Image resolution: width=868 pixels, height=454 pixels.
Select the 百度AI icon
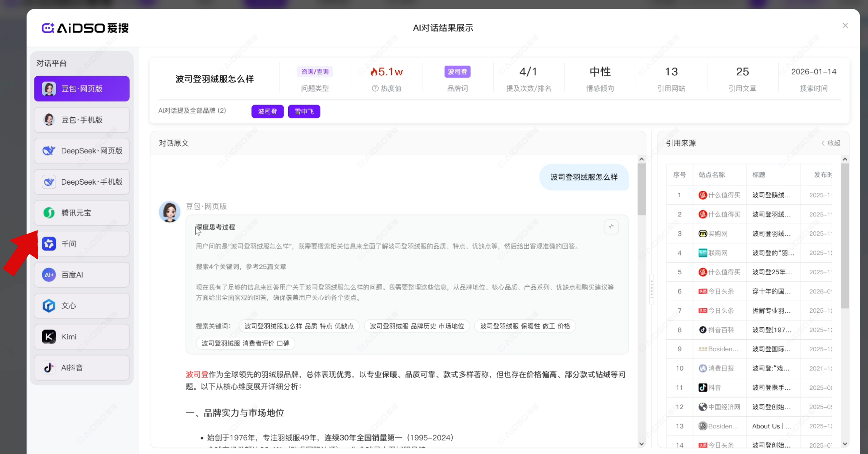pos(49,275)
